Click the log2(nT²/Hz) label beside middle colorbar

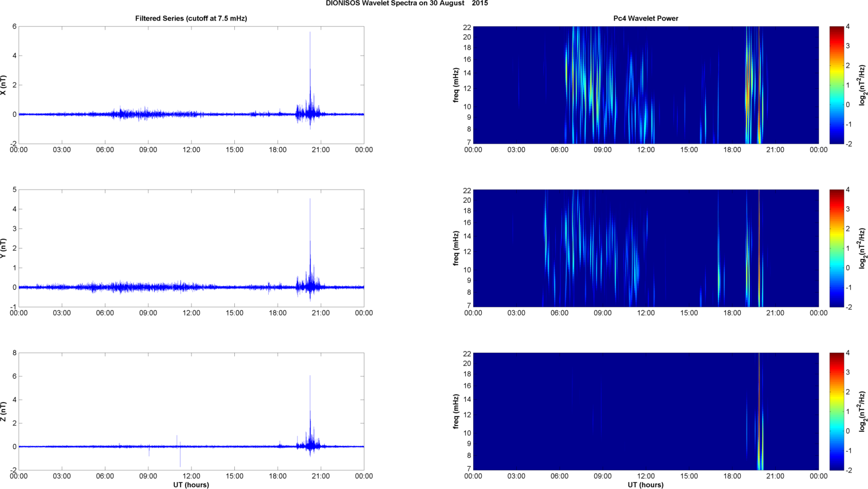pyautogui.click(x=862, y=249)
